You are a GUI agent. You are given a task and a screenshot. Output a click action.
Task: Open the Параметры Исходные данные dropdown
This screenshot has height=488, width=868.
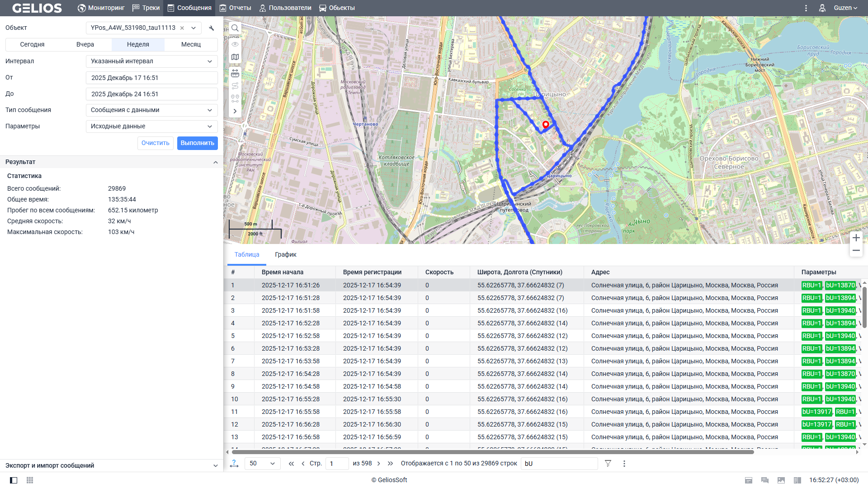point(151,127)
